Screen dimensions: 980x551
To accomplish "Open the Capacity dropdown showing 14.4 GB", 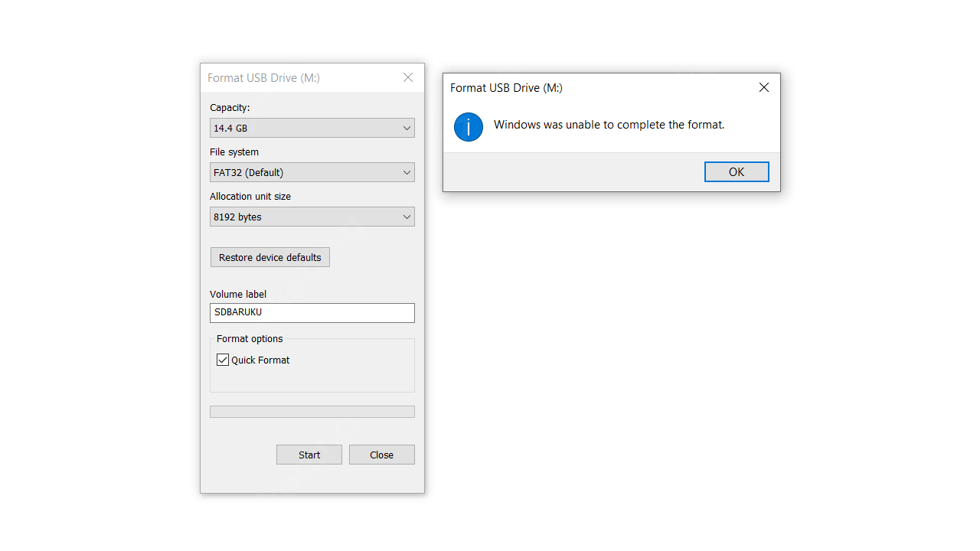I will (312, 128).
